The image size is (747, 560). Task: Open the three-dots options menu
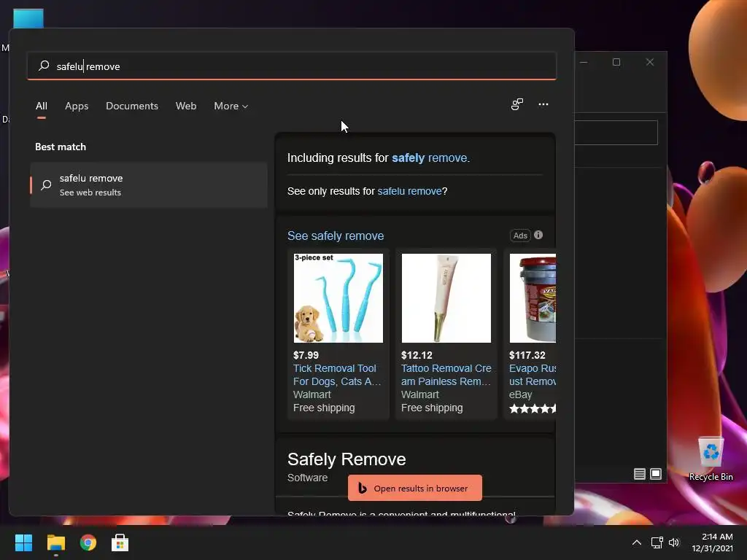543,104
